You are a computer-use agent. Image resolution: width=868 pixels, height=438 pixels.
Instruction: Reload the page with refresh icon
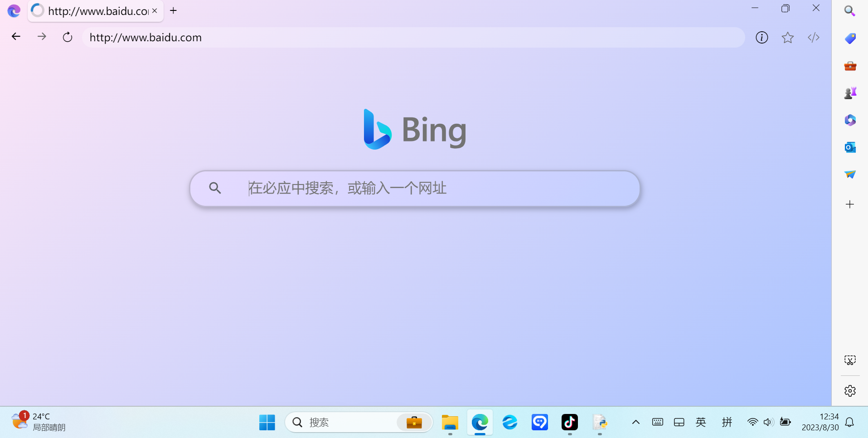[68, 37]
